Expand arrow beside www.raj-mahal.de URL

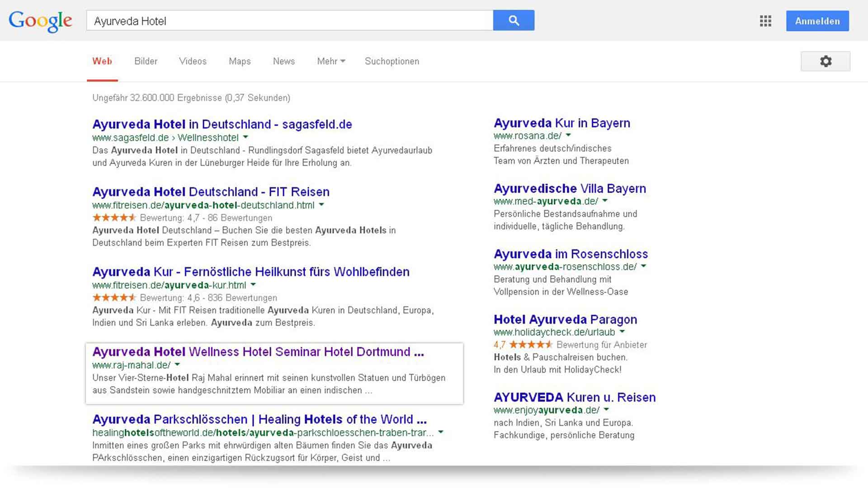coord(177,365)
